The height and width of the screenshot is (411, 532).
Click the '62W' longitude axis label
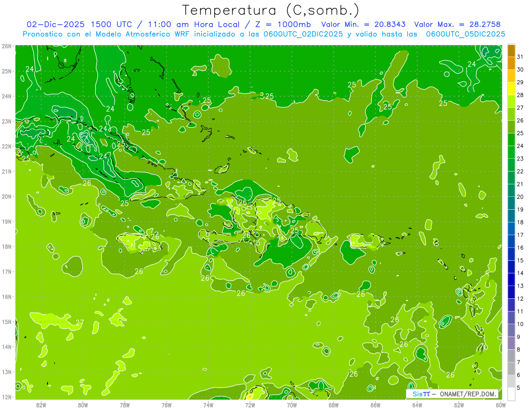(x=459, y=405)
